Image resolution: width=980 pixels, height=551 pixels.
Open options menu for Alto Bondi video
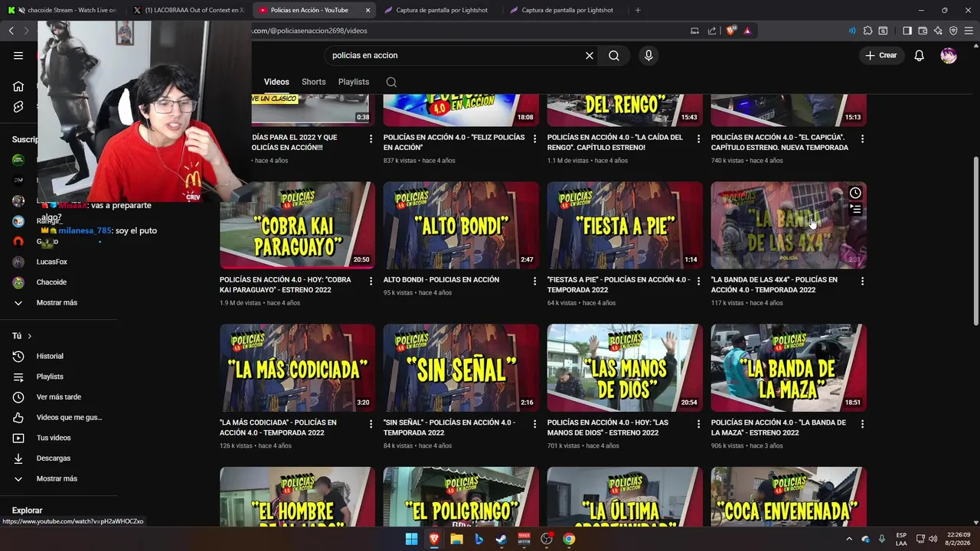[x=534, y=281]
